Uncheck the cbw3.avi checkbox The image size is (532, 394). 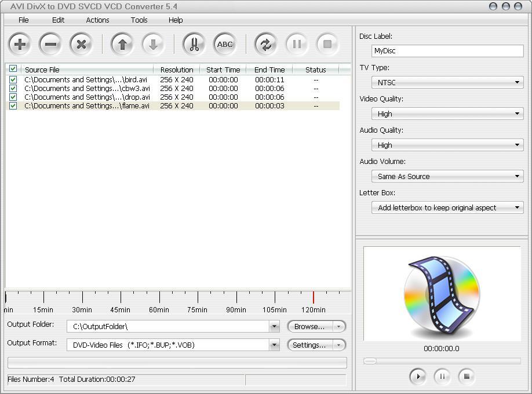[13, 88]
